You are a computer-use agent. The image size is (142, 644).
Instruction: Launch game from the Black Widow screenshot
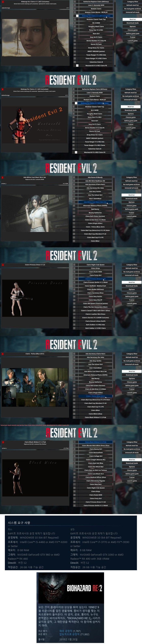(x=132, y=481)
